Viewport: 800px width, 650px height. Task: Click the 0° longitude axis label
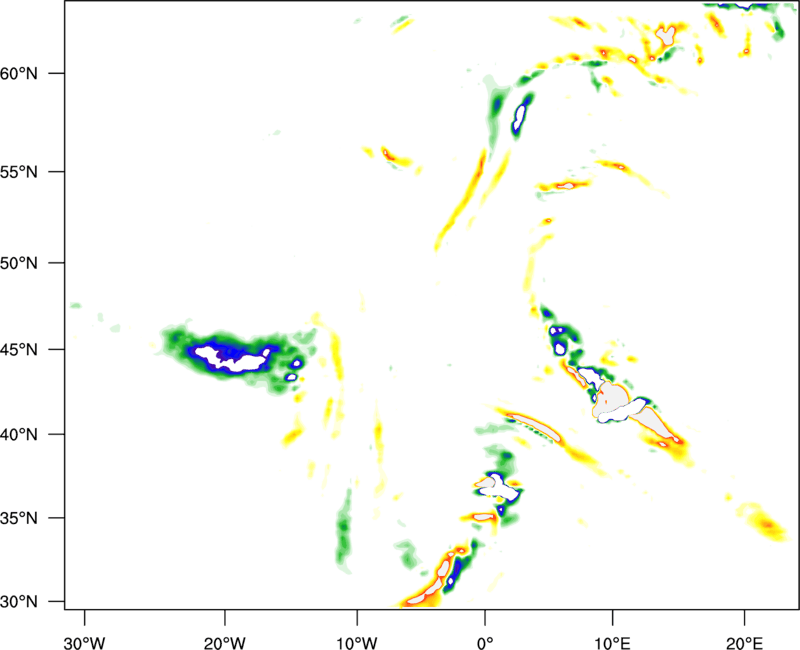pyautogui.click(x=485, y=641)
